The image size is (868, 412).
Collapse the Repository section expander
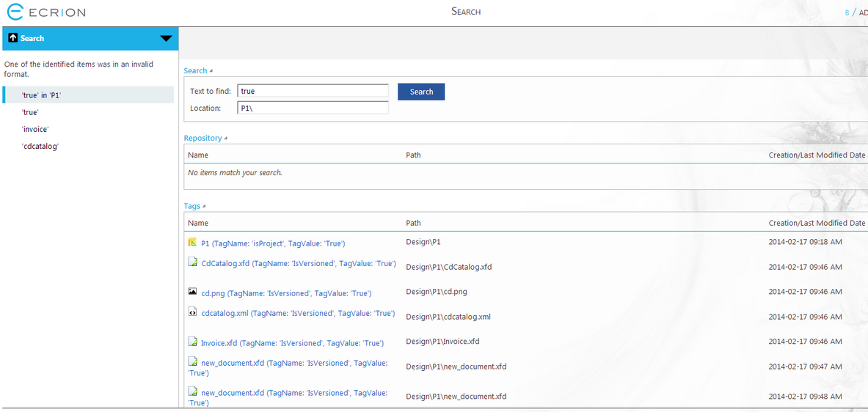tap(225, 139)
